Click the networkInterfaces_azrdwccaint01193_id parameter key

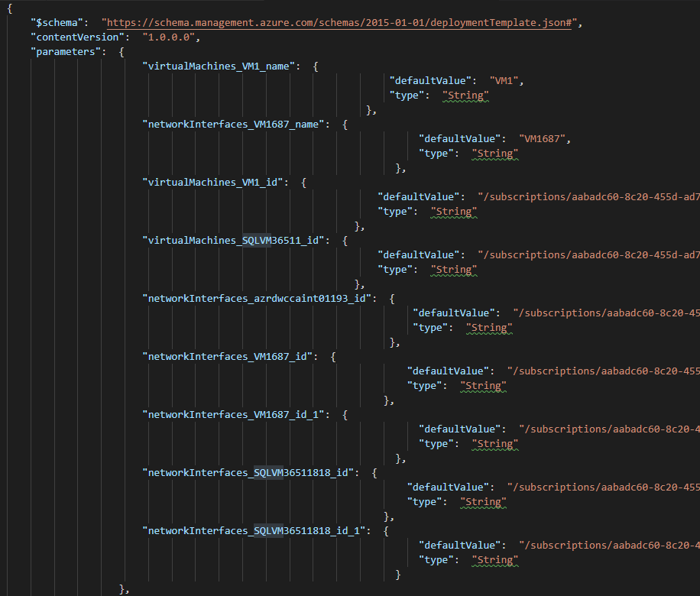[259, 299]
